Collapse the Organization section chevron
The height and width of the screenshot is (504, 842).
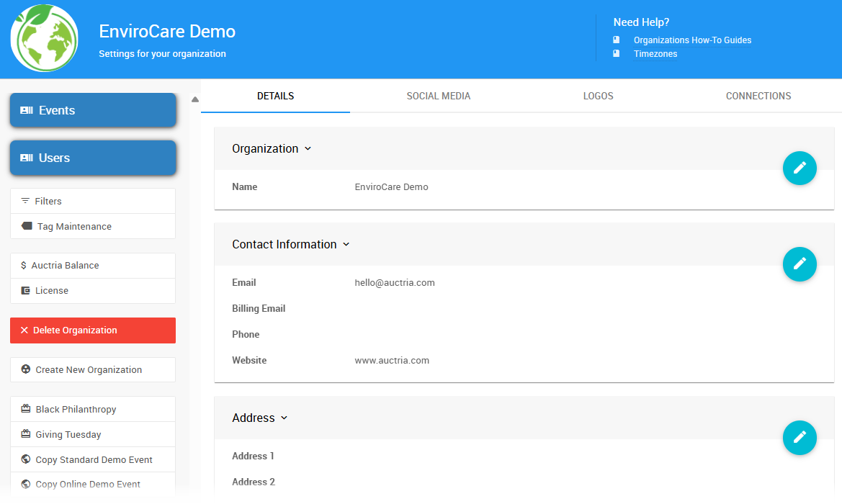[308, 149]
